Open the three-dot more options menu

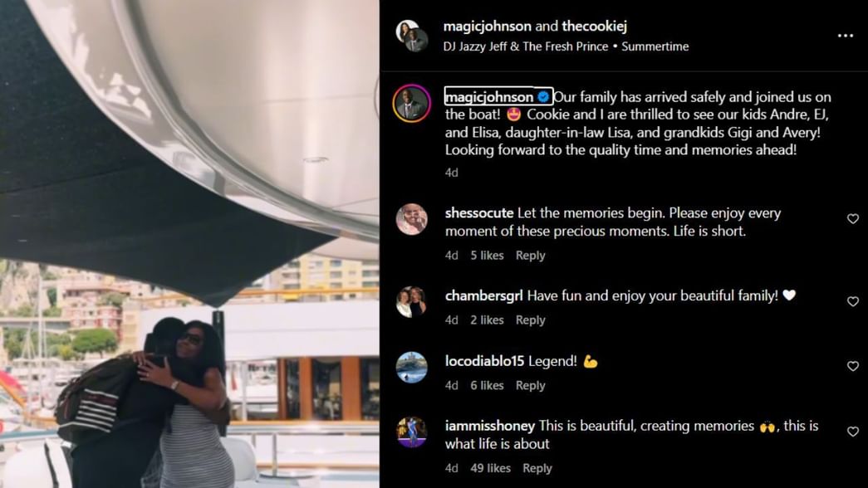(x=845, y=36)
